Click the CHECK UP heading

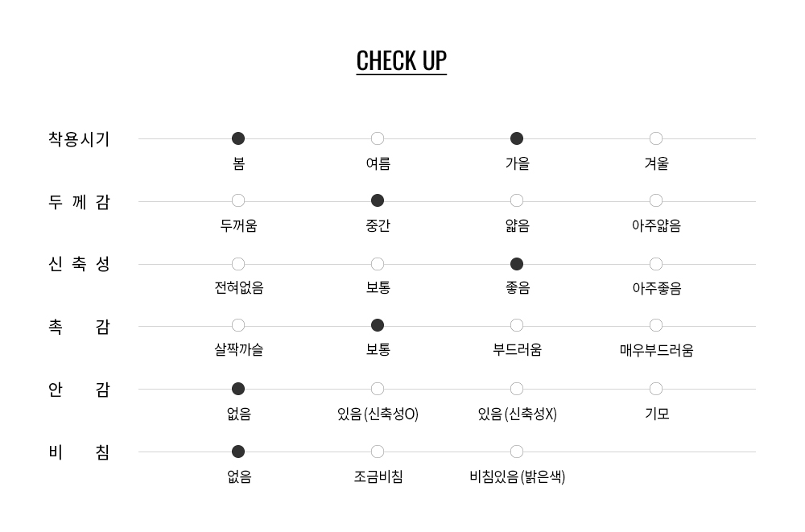pyautogui.click(x=402, y=61)
